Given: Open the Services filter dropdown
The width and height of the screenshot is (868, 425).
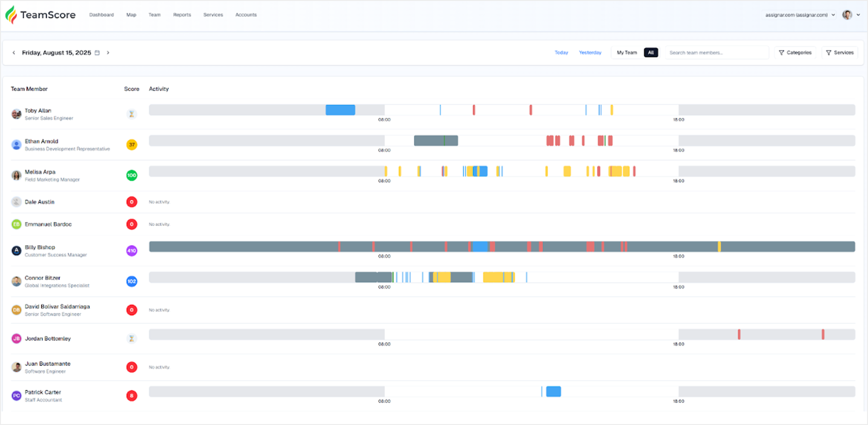Looking at the screenshot, I should coord(840,53).
